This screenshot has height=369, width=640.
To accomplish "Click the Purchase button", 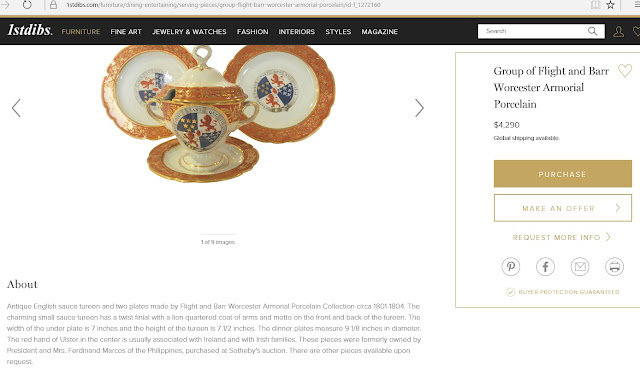I will pyautogui.click(x=562, y=174).
